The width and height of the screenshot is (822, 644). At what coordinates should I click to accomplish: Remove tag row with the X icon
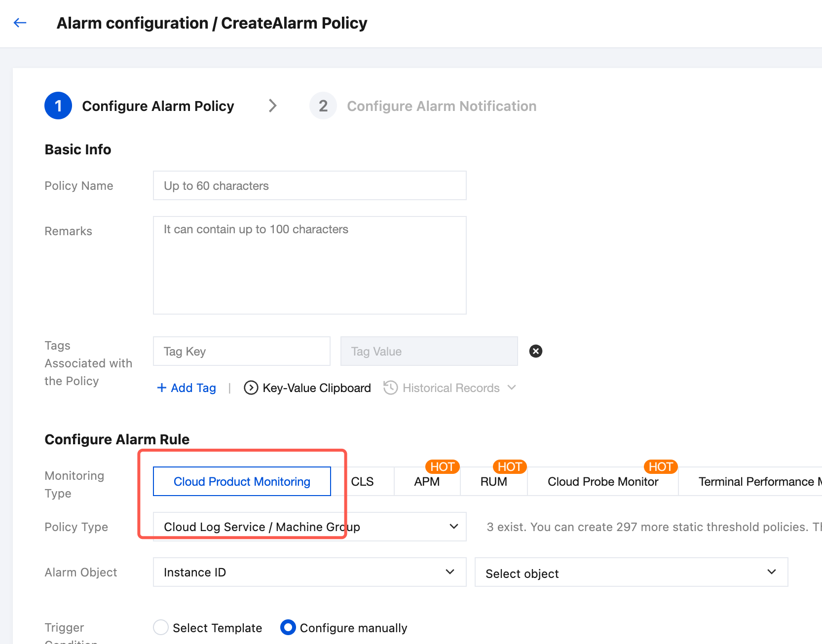[x=535, y=351]
